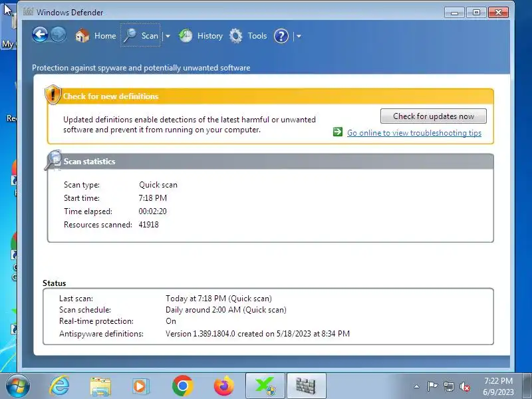
Task: Show hidden tray icons arrow
Action: (417, 386)
